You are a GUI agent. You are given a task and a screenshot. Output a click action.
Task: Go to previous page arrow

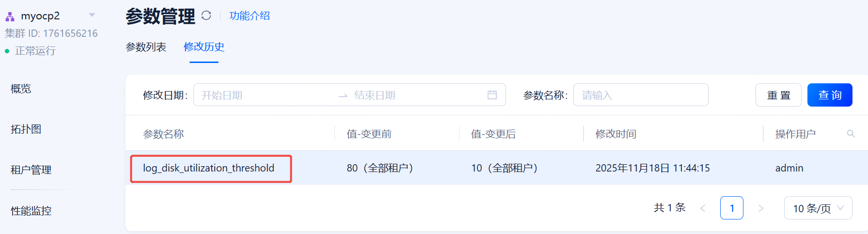(x=703, y=208)
